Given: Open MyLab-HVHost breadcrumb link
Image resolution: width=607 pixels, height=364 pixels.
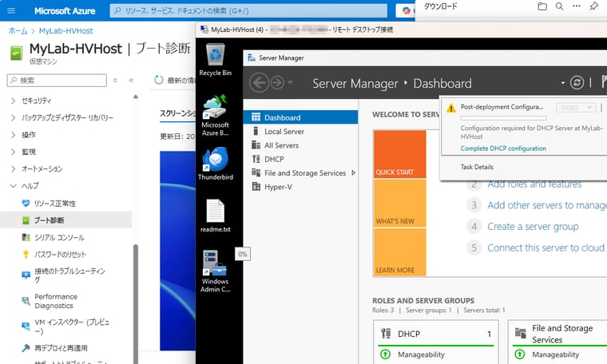Looking at the screenshot, I should click(x=65, y=31).
